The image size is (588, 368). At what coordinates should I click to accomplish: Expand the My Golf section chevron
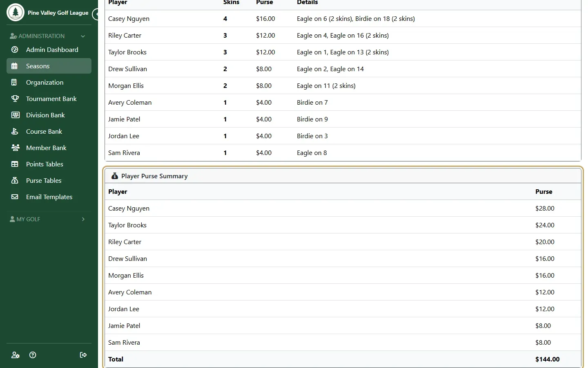(83, 219)
